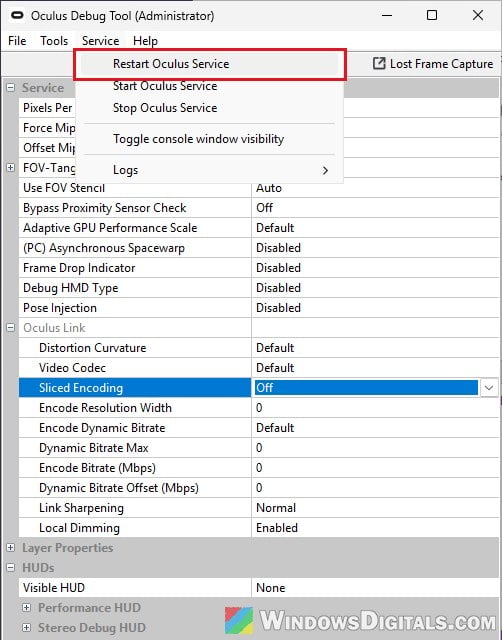Open the Logs submenu
This screenshot has height=640, width=502.
click(210, 170)
